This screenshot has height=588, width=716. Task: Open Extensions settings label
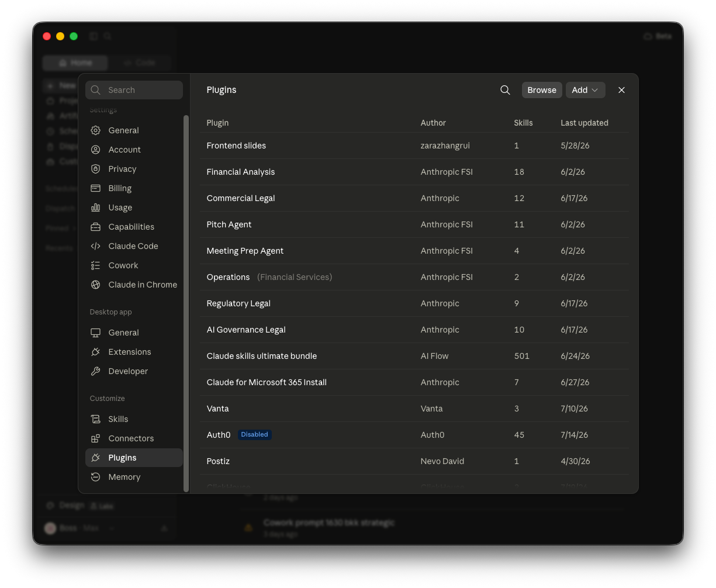[x=130, y=352]
